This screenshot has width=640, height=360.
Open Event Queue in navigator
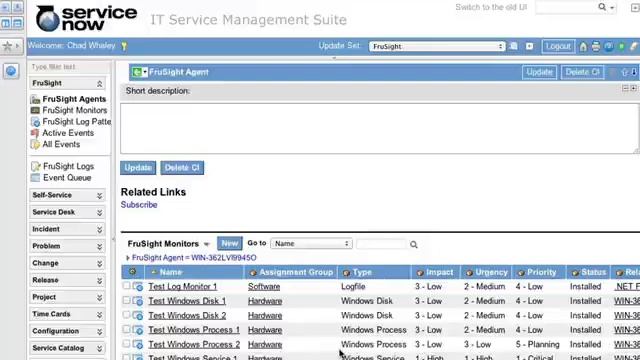click(x=67, y=178)
